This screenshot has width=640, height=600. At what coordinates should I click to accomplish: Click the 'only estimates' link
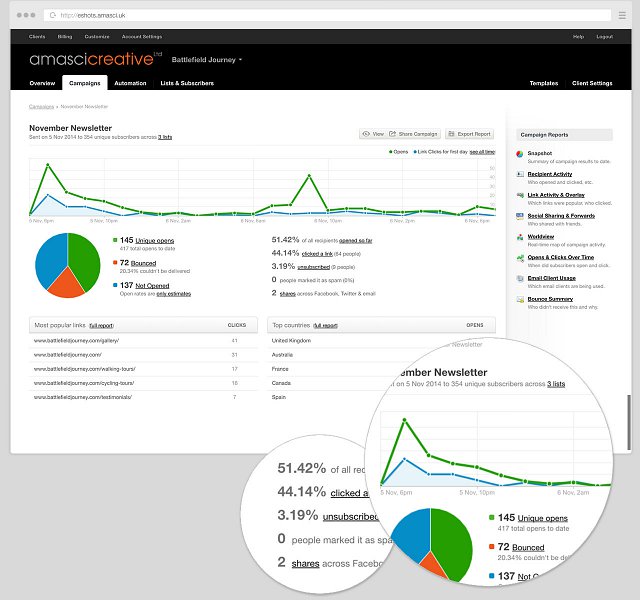click(174, 294)
